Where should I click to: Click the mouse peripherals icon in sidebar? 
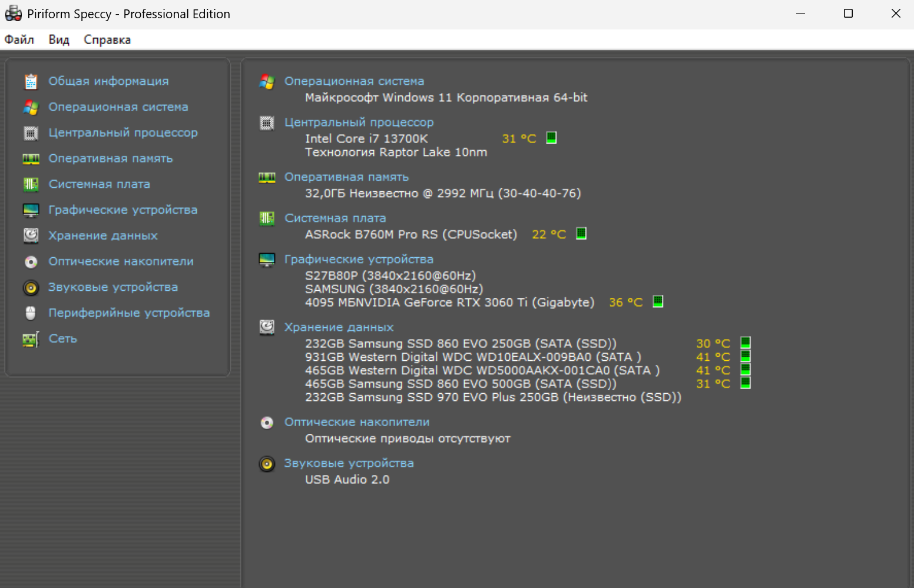click(31, 313)
